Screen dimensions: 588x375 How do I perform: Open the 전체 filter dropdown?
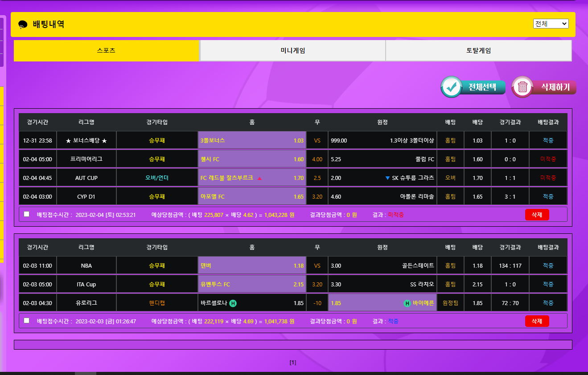551,24
